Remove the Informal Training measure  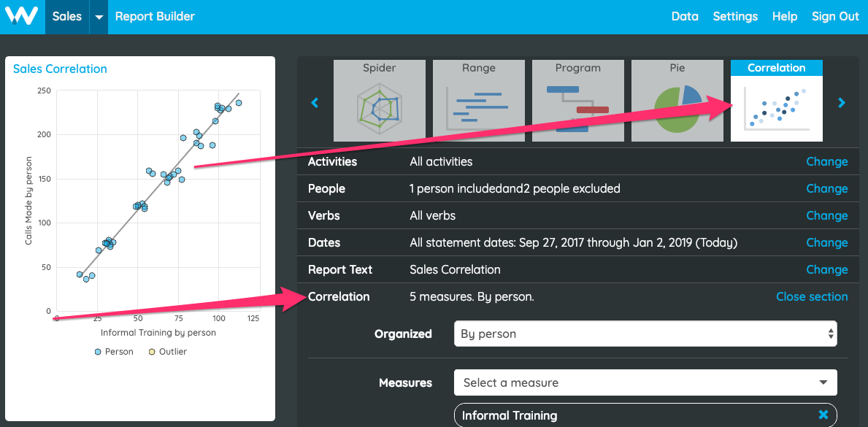[823, 415]
